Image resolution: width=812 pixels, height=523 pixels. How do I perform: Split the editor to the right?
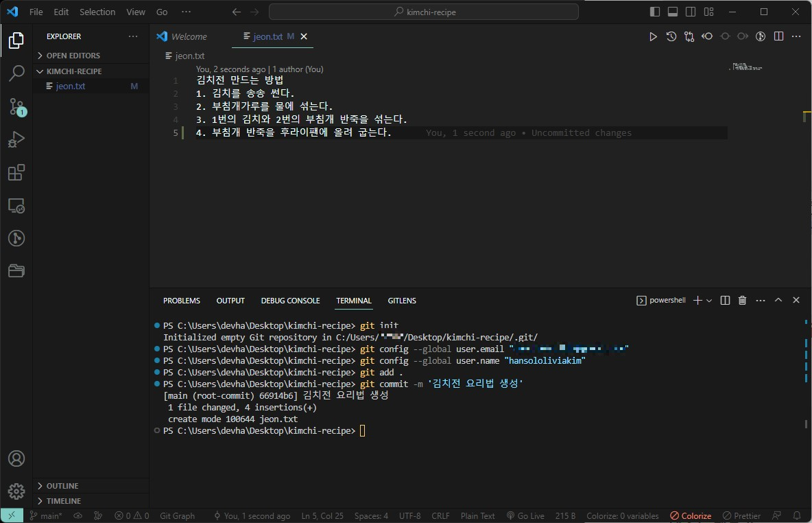778,36
